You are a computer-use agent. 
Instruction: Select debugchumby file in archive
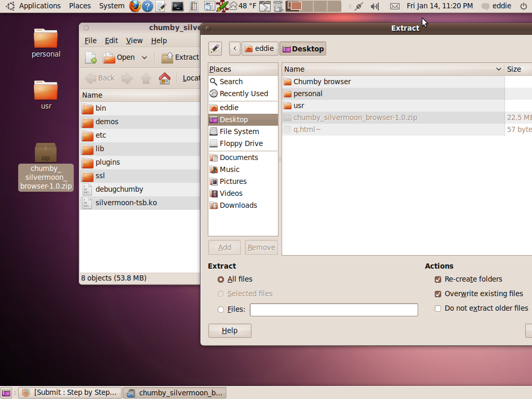[140, 189]
